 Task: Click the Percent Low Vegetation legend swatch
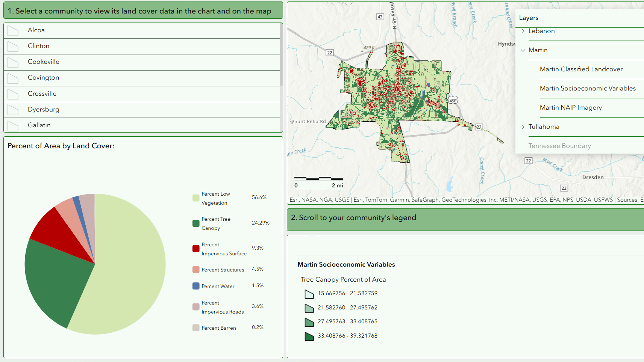[x=195, y=197]
